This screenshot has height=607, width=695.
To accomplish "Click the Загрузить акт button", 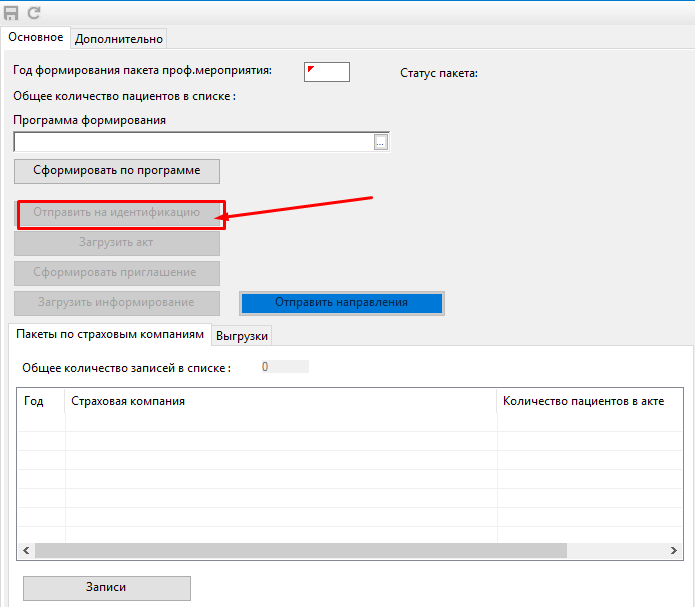I will (x=117, y=242).
